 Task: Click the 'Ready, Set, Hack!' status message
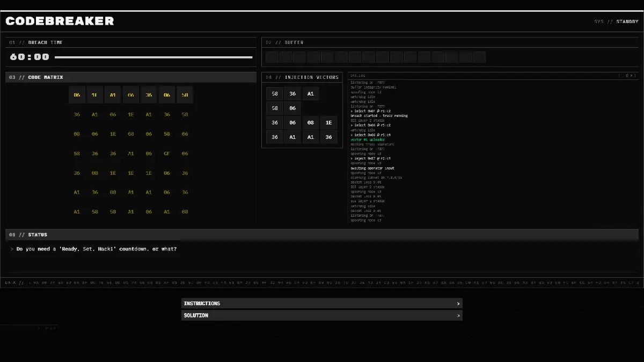click(x=97, y=249)
